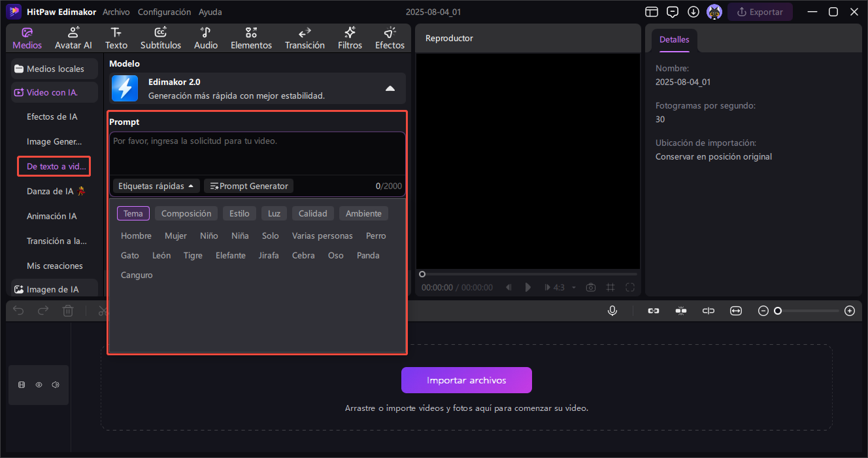
Task: Open the Medios tab
Action: tap(27, 39)
